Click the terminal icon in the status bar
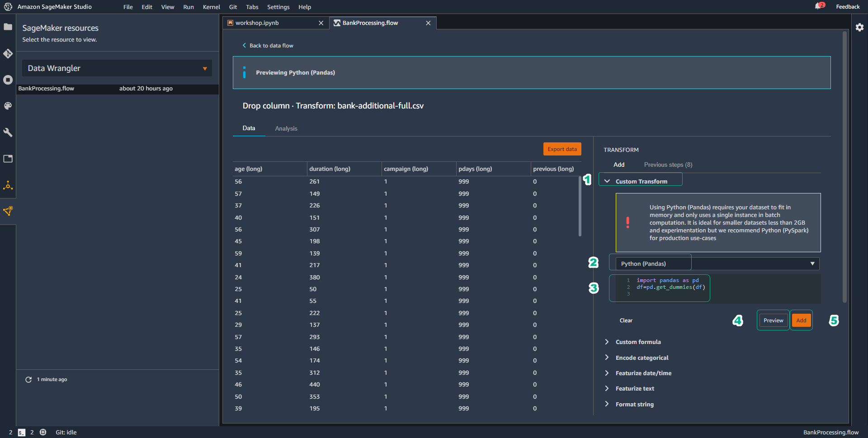Viewport: 868px width, 438px height. coord(22,433)
